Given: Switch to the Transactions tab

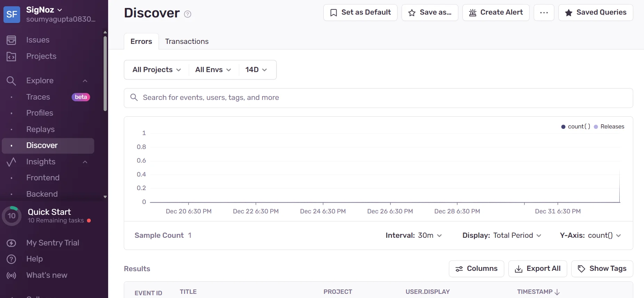Looking at the screenshot, I should 187,41.
